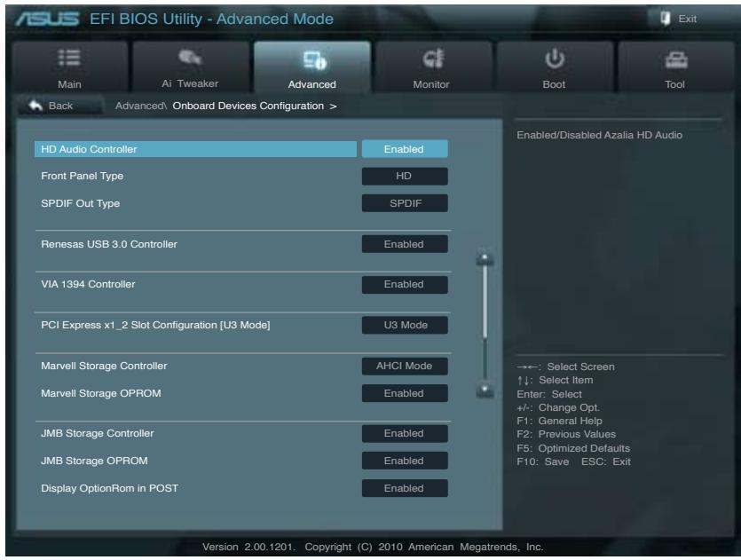Screen dimensions: 741x560
Task: Go back using the Back button
Action: pyautogui.click(x=60, y=106)
